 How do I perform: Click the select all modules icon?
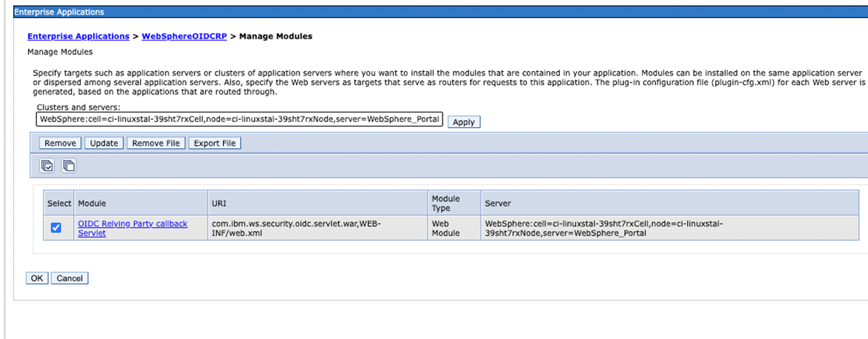(x=47, y=166)
